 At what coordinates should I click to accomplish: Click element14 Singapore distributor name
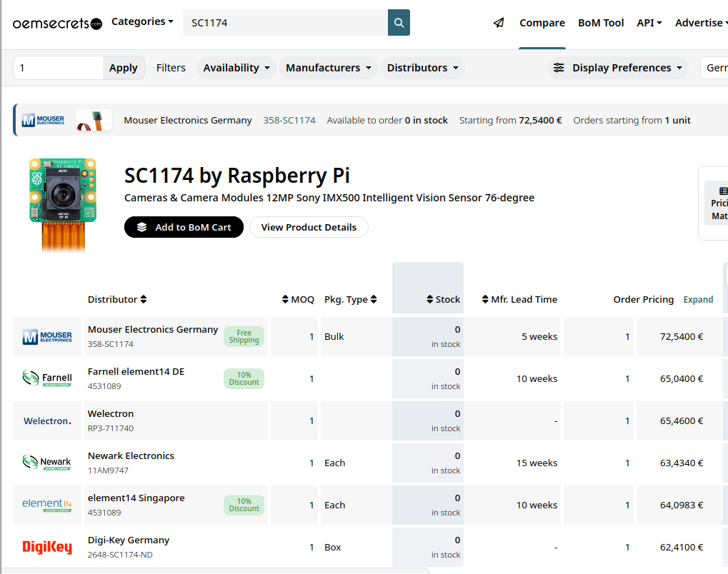(x=136, y=498)
